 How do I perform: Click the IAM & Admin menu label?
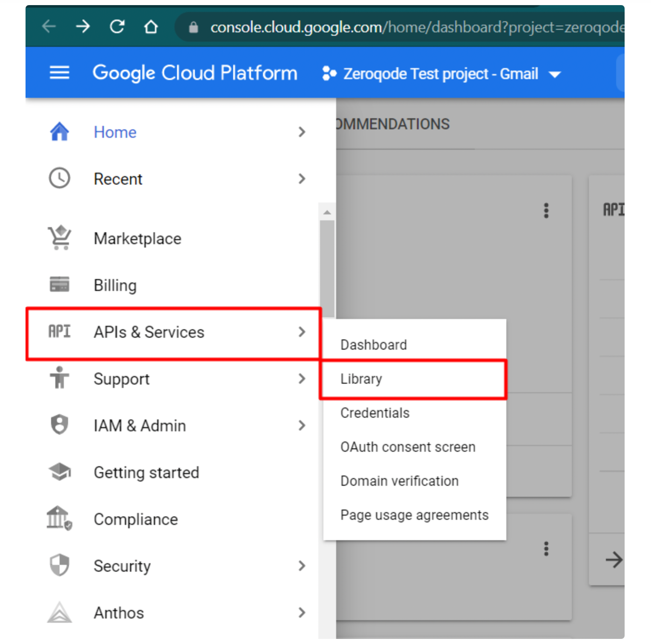tap(140, 426)
